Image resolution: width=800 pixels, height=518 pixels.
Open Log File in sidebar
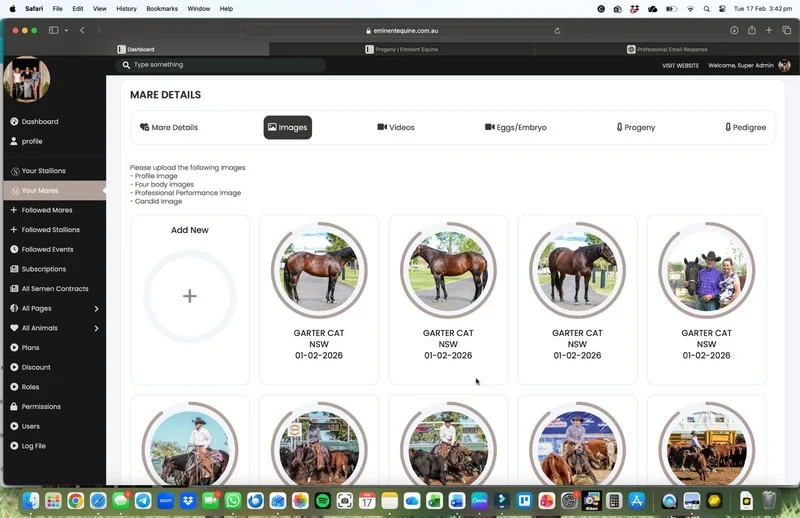(33, 446)
